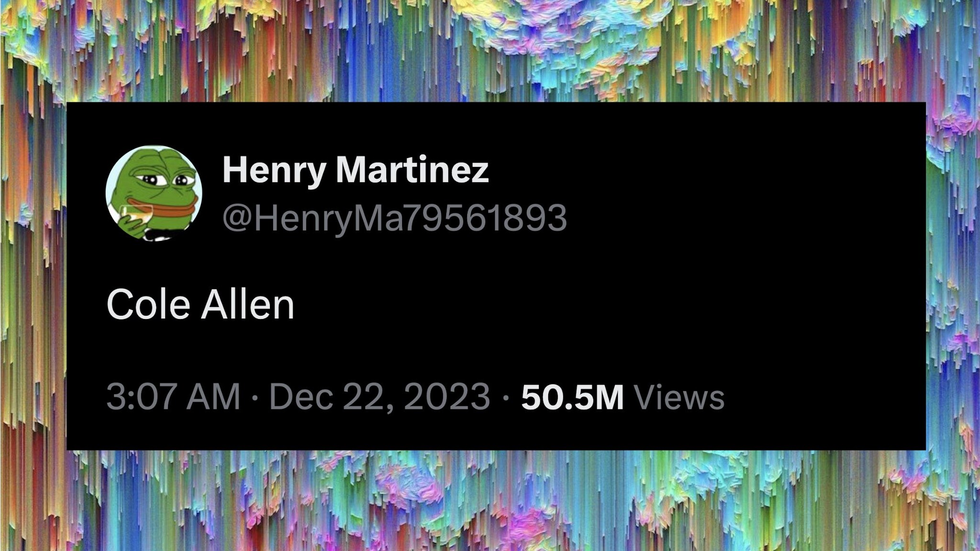Click the rainbow background strip right of card

pos(953,275)
